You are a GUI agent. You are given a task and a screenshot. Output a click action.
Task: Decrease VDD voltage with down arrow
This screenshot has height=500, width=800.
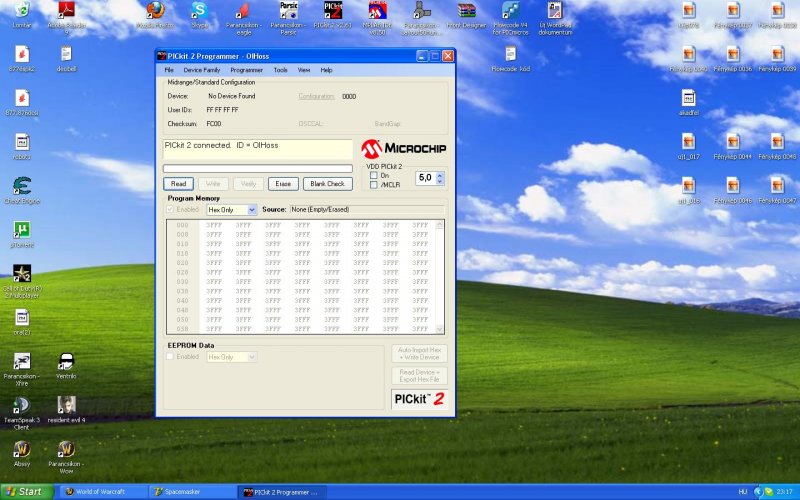(440, 181)
